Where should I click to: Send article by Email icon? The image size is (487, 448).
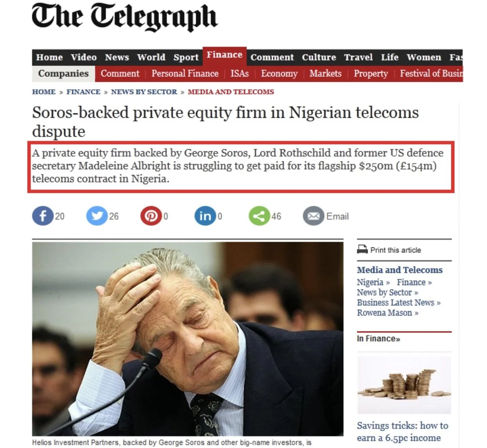(x=313, y=216)
